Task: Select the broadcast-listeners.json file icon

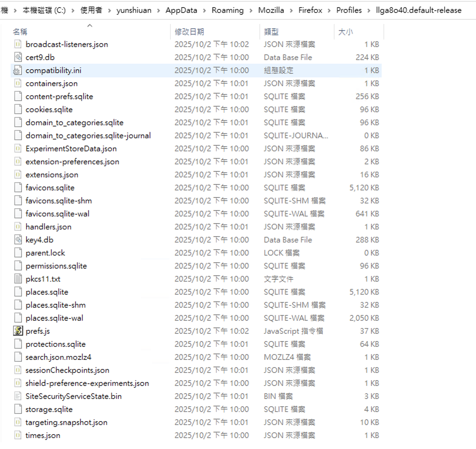Action: (18, 44)
